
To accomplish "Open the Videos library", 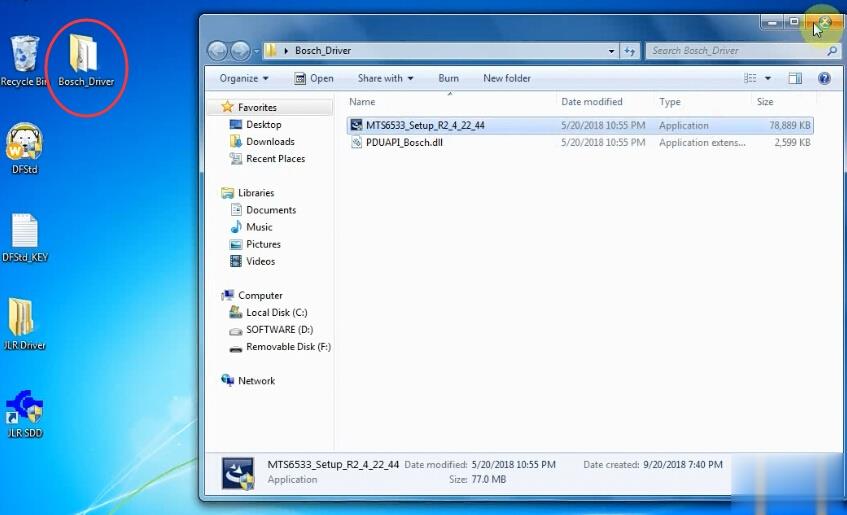I will 260,262.
